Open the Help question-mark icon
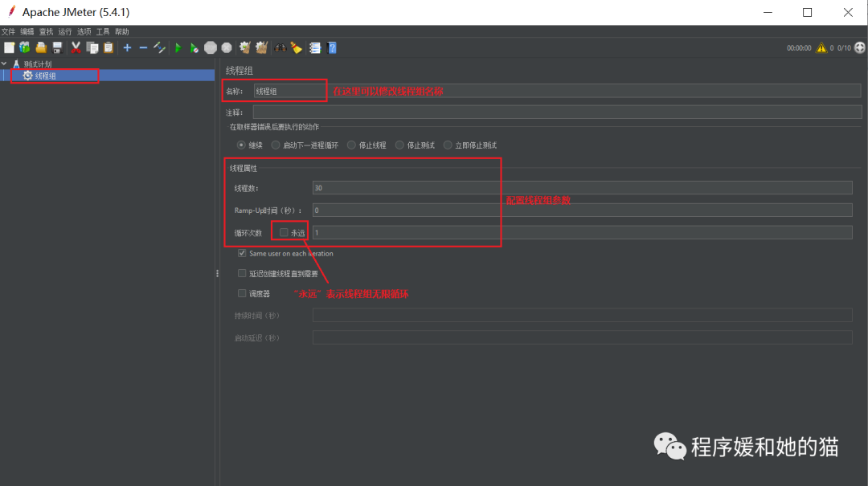This screenshot has width=868, height=486. click(x=332, y=47)
